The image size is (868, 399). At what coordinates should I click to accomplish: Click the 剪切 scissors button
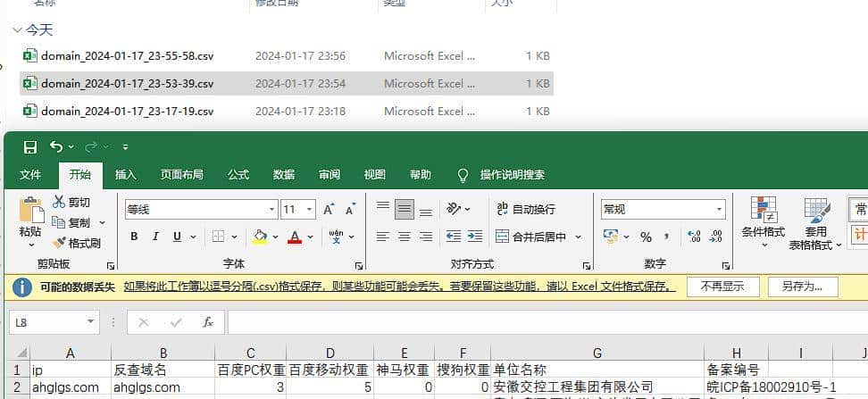[71, 202]
